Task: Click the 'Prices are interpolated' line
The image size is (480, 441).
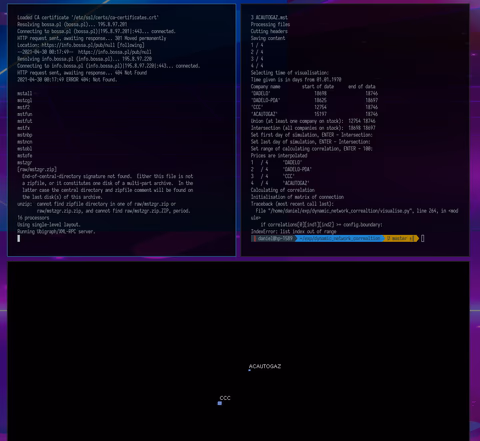Action: click(x=279, y=156)
